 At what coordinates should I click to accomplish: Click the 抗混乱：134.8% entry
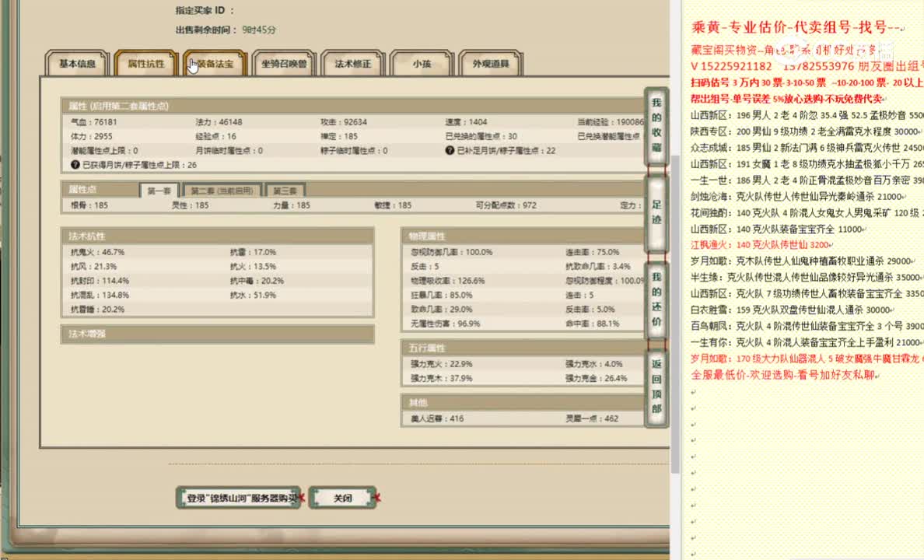pos(100,295)
